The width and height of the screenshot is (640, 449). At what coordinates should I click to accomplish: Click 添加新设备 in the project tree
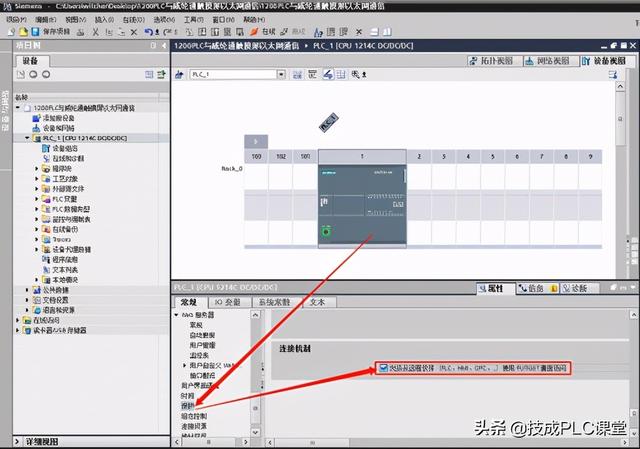58,118
